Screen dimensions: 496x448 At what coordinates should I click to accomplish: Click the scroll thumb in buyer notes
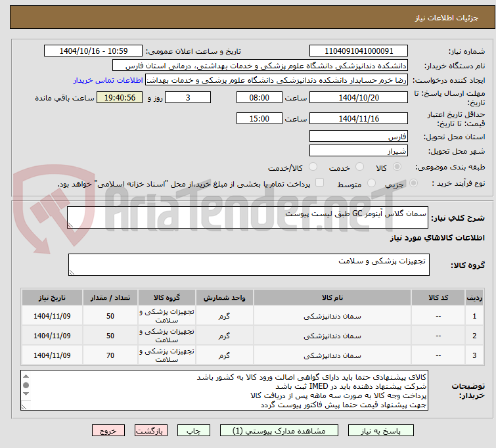click(x=26, y=385)
